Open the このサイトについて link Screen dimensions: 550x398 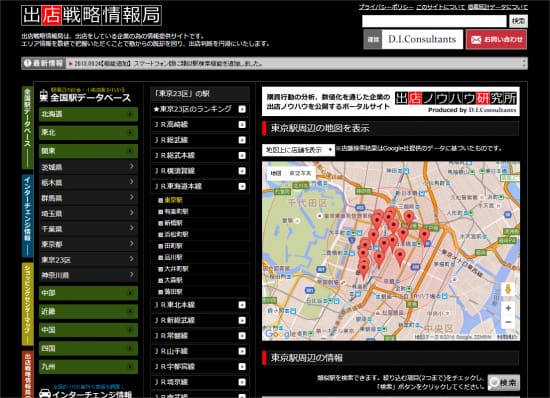click(x=441, y=7)
